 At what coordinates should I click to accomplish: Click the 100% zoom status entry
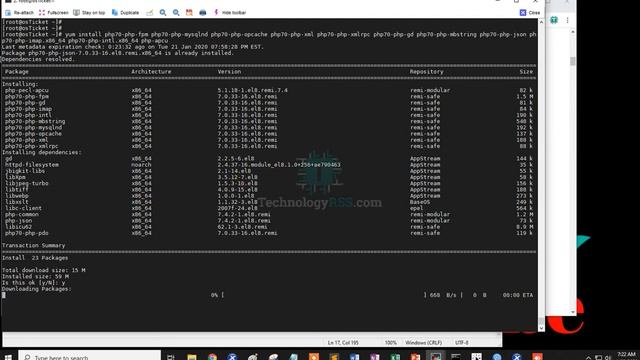391,343
